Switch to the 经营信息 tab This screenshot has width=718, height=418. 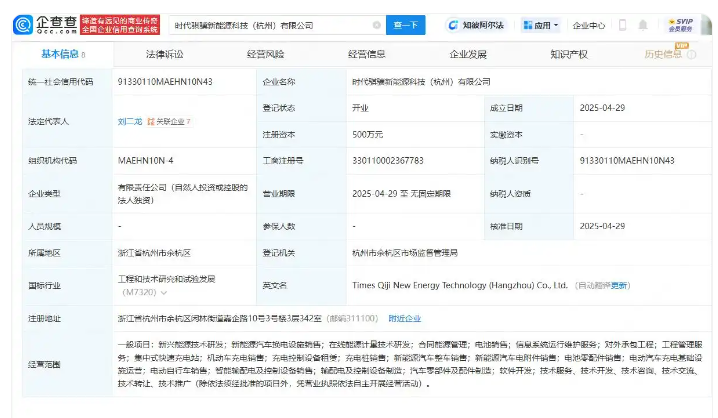tap(367, 54)
